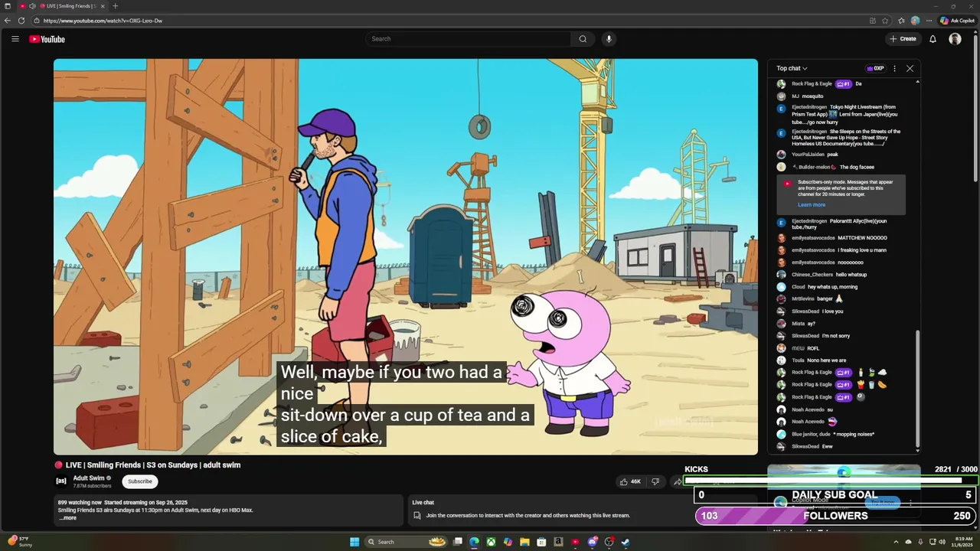The image size is (980, 551).
Task: Like the video showing 46K likes
Action: [x=631, y=481]
